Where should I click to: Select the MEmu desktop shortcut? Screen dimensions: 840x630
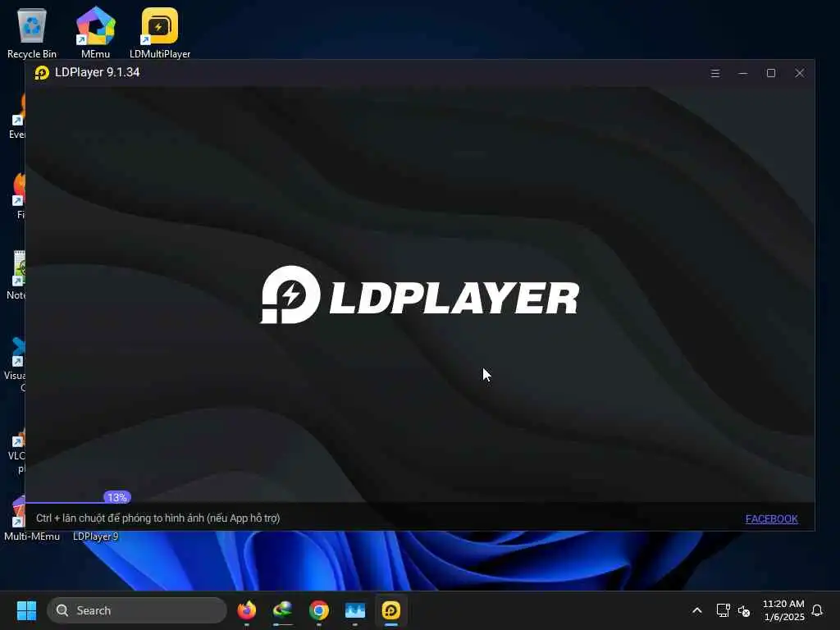click(x=95, y=32)
